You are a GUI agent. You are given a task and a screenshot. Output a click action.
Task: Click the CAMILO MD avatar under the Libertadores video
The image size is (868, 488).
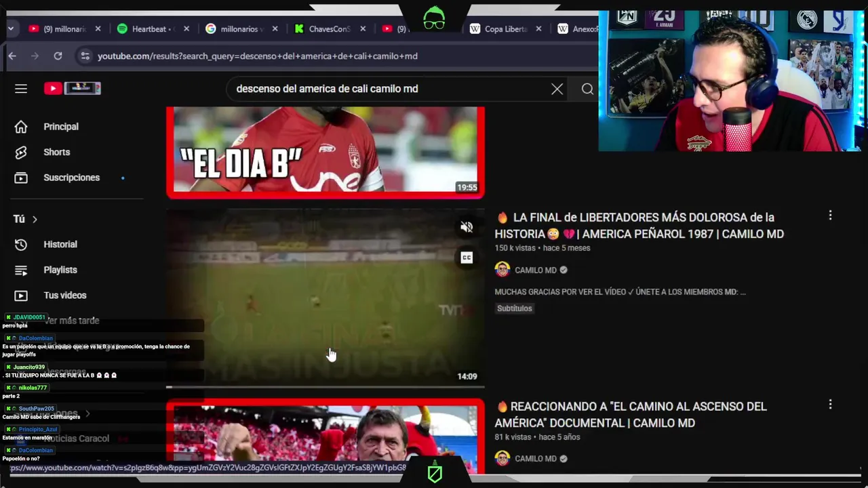(502, 270)
